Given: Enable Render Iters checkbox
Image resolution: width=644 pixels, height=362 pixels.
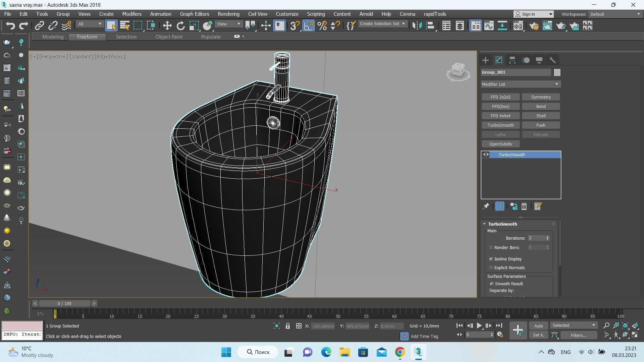Looking at the screenshot, I should click(x=491, y=248).
